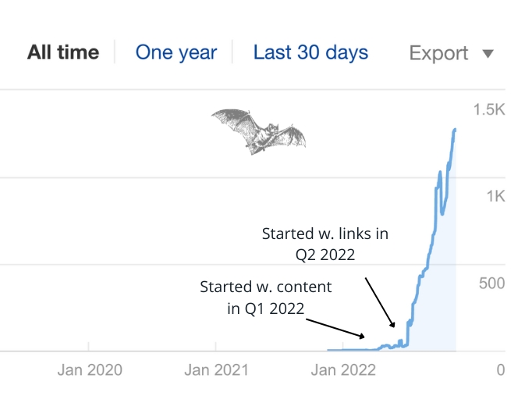Switch to One year view
This screenshot has height=403, width=532.
pyautogui.click(x=176, y=52)
